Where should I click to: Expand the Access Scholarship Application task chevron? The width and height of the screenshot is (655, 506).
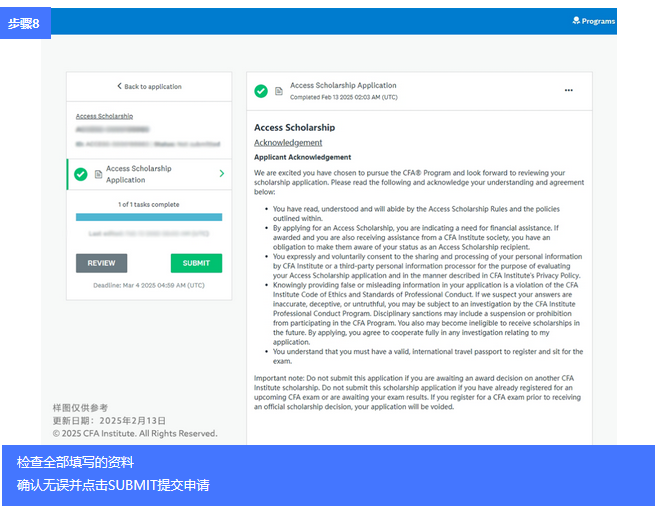click(222, 173)
